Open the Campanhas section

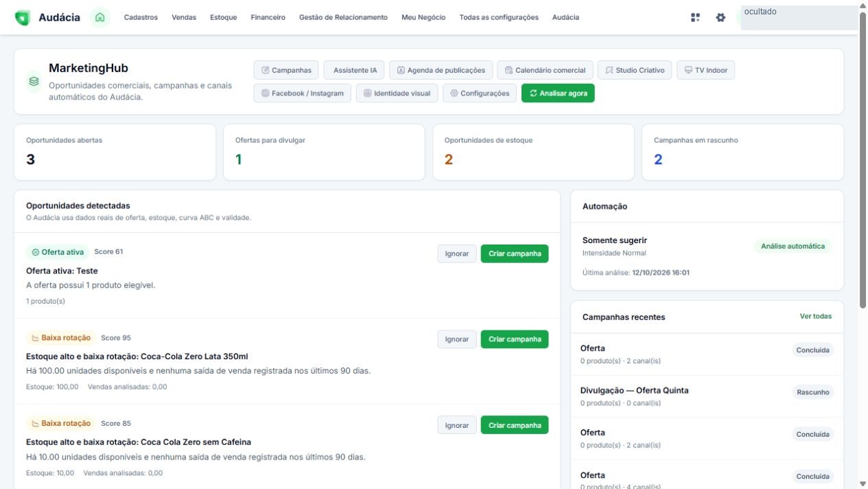coord(286,70)
